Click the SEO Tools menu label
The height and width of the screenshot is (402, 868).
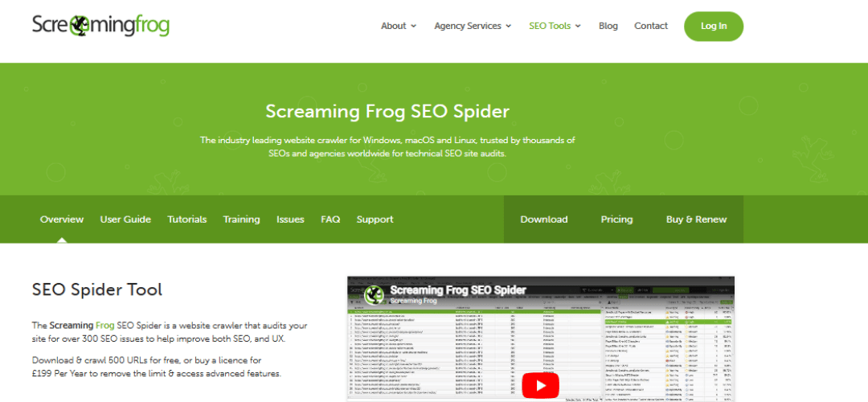[550, 26]
